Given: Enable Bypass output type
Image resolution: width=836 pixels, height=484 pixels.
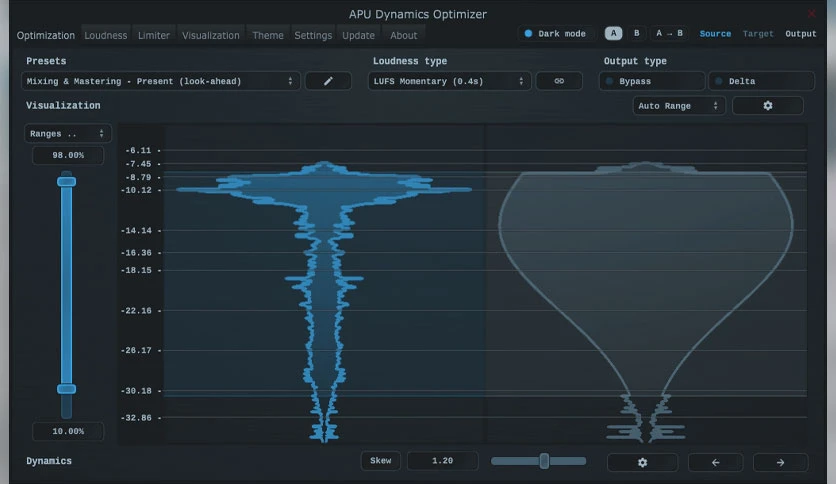Looking at the screenshot, I should click(652, 81).
